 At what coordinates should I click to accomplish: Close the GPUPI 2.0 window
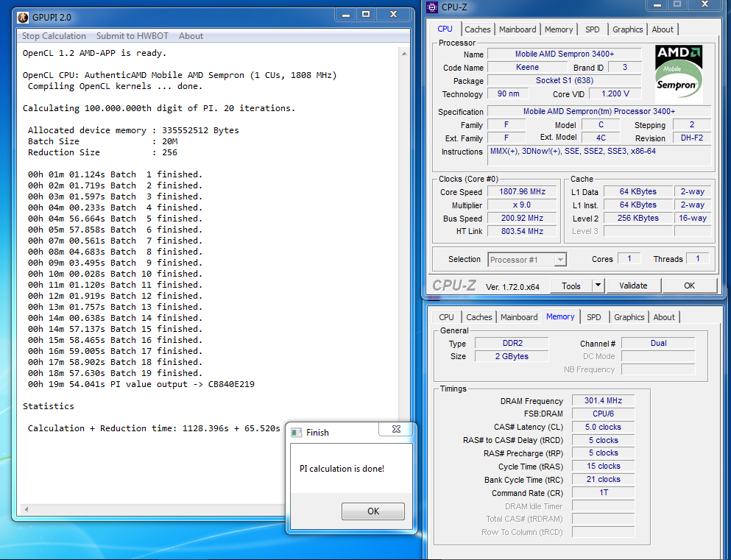pyautogui.click(x=393, y=15)
